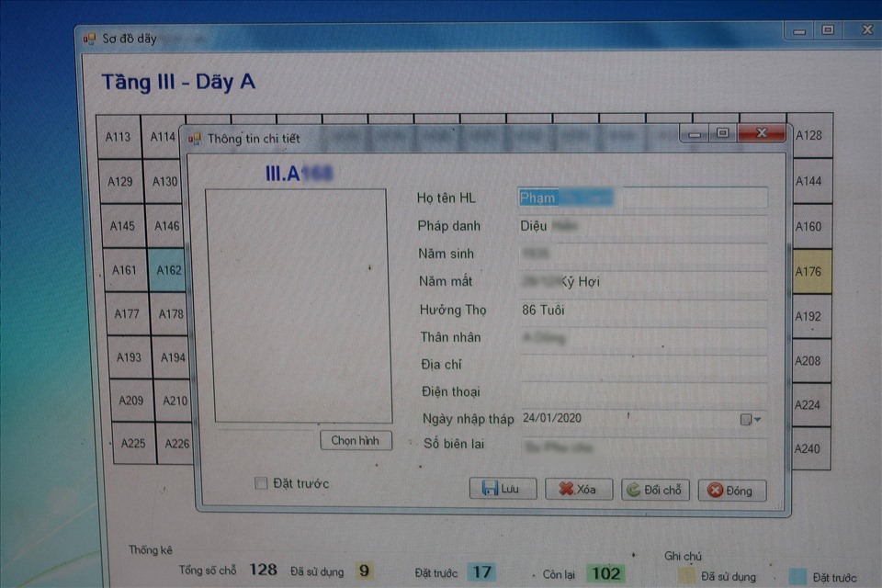Select cell A193 in the grid
The width and height of the screenshot is (882, 588).
(x=130, y=357)
